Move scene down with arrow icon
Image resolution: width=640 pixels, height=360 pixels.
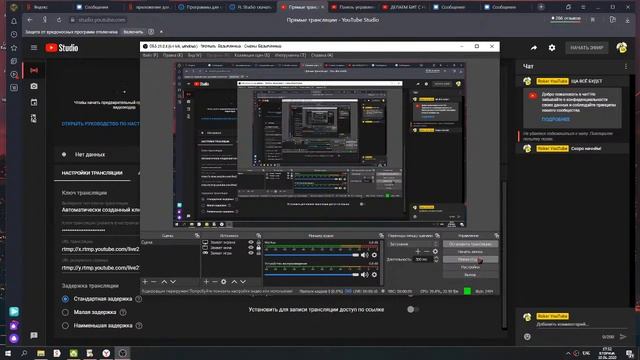[x=173, y=282]
